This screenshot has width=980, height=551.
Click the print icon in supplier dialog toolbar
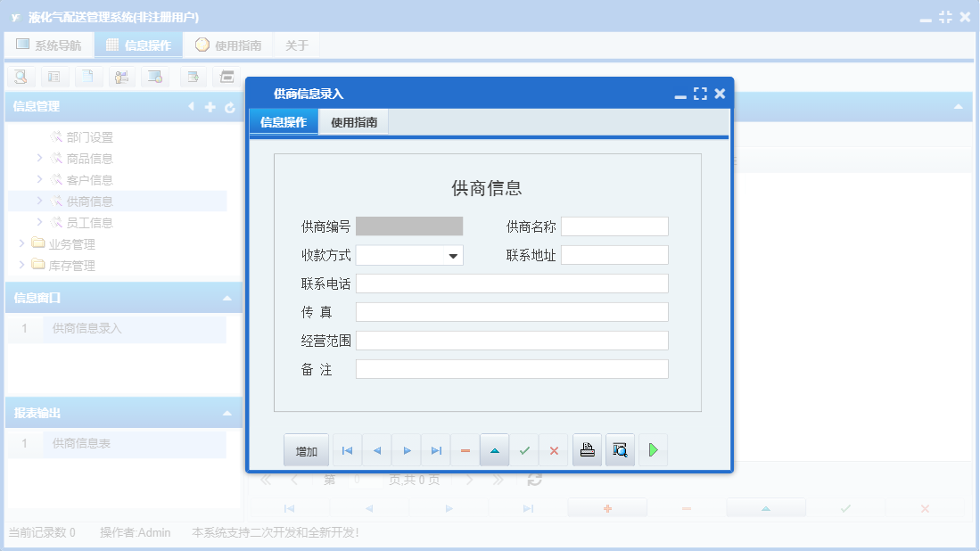coord(587,450)
